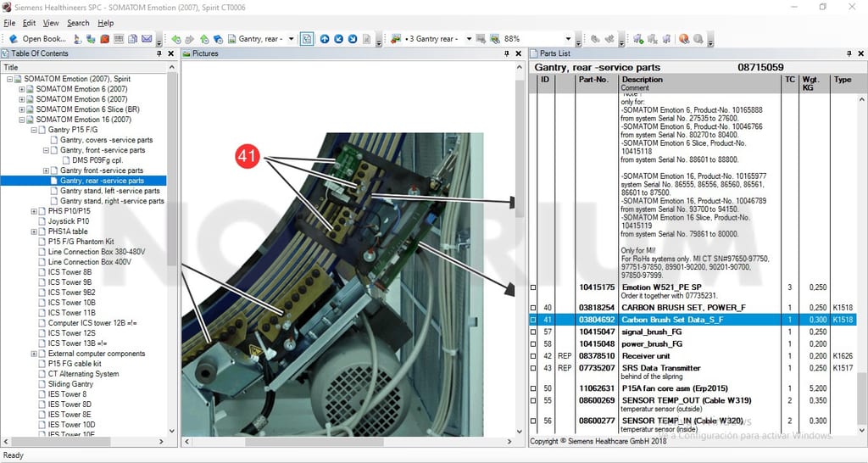This screenshot has width=868, height=463.
Task: Click the orange search globe icon
Action: pyautogui.click(x=684, y=39)
